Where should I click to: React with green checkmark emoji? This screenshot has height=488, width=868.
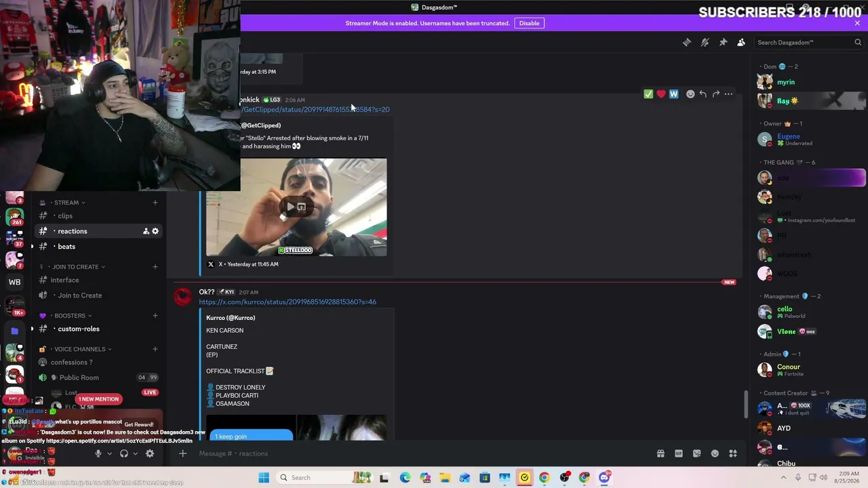[648, 94]
